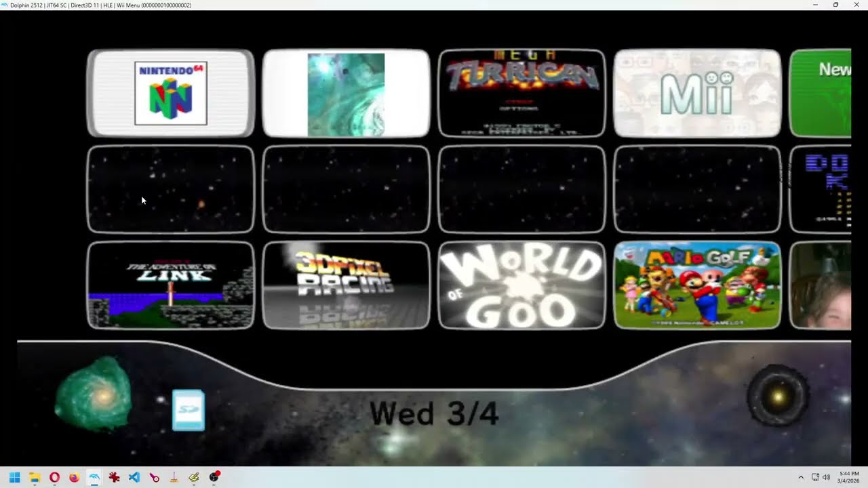Open the photo channel with child's face
The width and height of the screenshot is (868, 488).
pos(820,285)
